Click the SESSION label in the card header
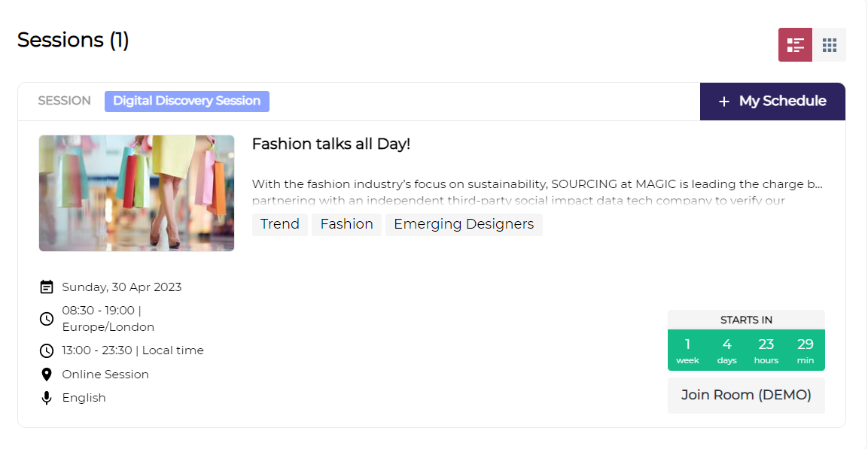The height and width of the screenshot is (449, 868). coord(64,101)
